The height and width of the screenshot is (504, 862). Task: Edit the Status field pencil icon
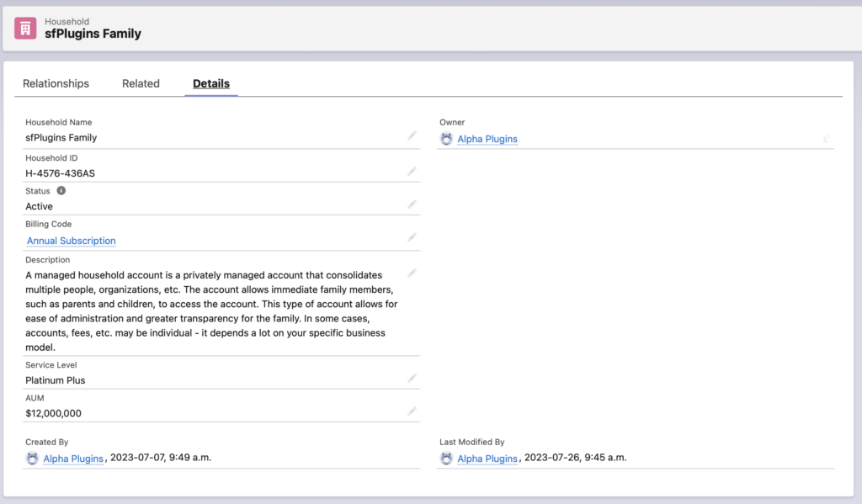click(x=412, y=204)
